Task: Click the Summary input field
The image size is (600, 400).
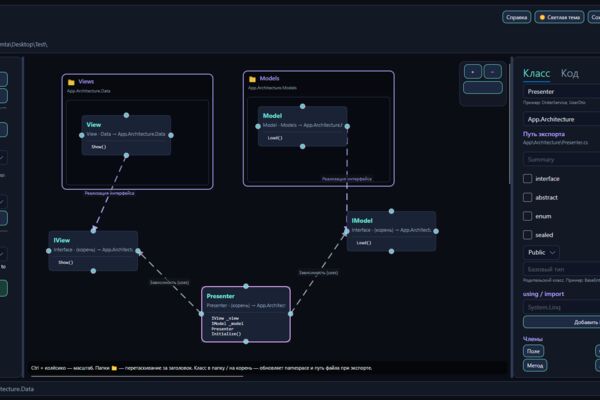Action: (561, 159)
